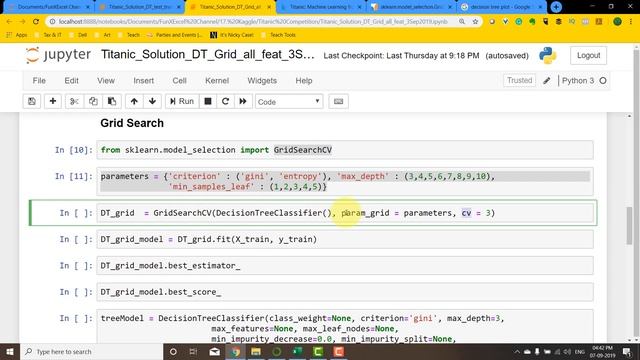640x360 pixels.
Task: Open the File menu
Action: (x=39, y=81)
